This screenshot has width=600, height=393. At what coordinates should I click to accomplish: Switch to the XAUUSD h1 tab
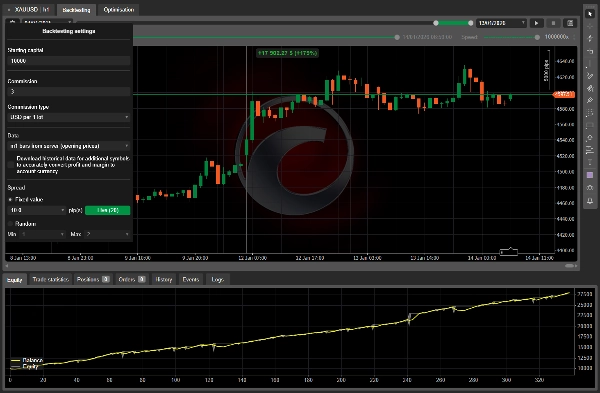point(29,10)
